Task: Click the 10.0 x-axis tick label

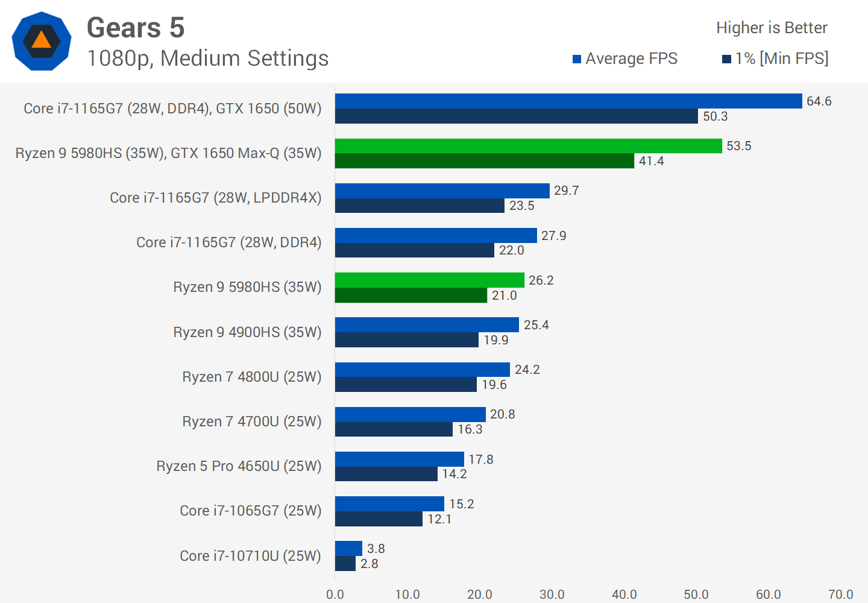Action: tap(407, 594)
